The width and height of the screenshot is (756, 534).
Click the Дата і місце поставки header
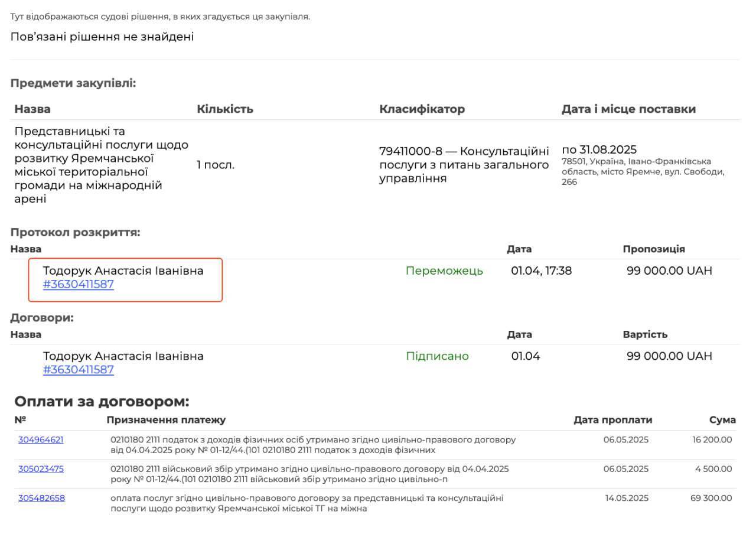pos(628,109)
